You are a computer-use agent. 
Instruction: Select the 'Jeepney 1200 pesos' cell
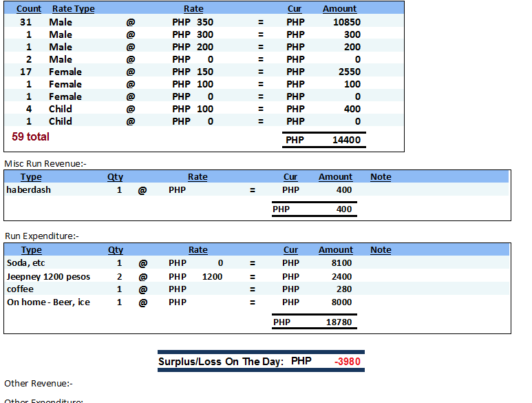48,276
